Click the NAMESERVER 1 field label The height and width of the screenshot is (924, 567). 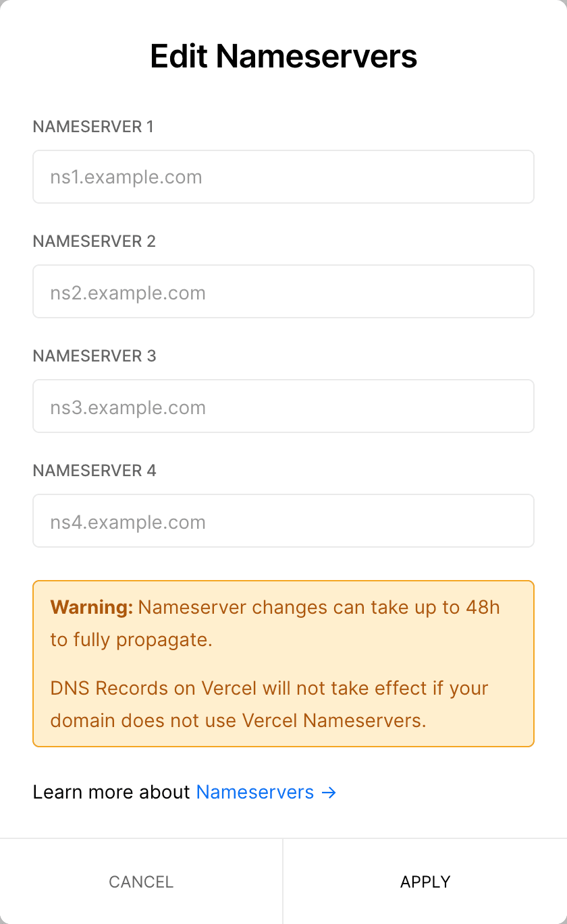coord(93,127)
